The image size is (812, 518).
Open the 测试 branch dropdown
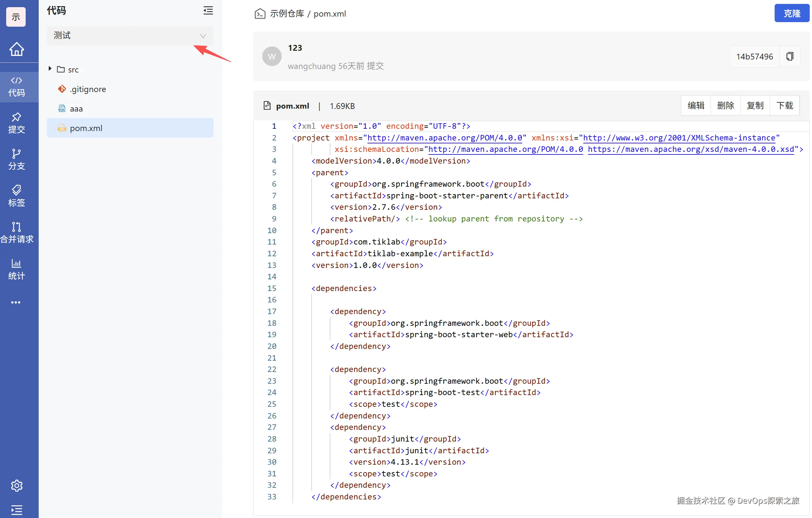click(x=130, y=36)
